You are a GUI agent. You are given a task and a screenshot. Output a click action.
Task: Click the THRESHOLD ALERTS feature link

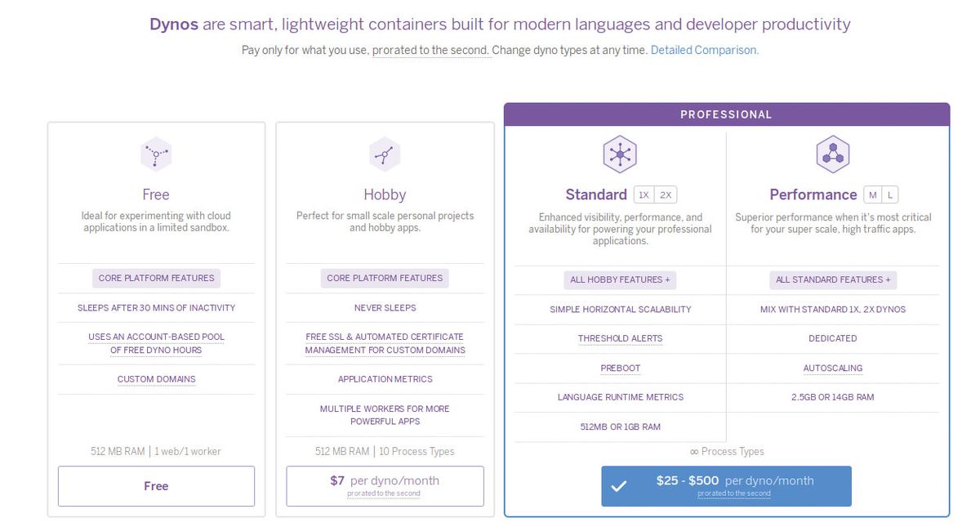[620, 338]
